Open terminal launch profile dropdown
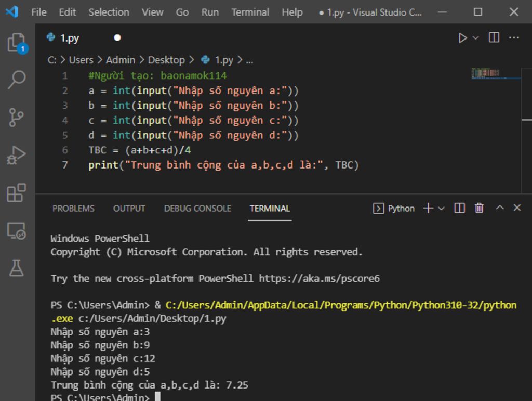Image resolution: width=532 pixels, height=401 pixels. click(x=441, y=208)
